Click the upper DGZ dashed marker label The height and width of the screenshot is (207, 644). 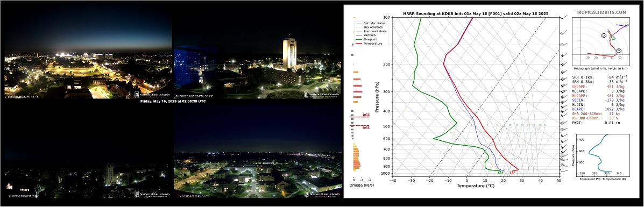point(366,115)
